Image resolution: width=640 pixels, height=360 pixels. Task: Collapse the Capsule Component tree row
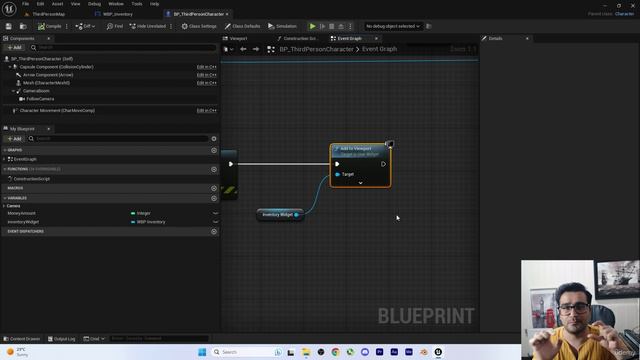point(10,67)
